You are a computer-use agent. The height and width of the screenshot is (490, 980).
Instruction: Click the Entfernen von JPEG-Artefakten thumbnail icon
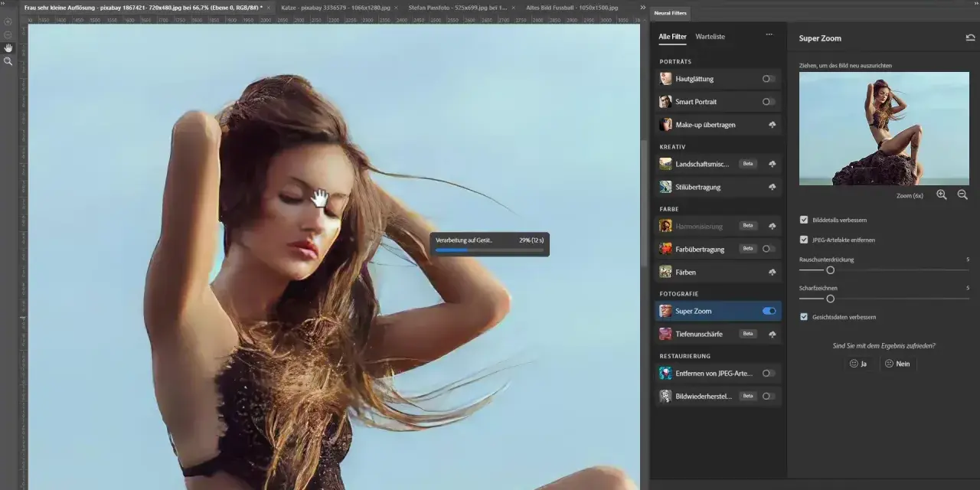[x=665, y=373]
